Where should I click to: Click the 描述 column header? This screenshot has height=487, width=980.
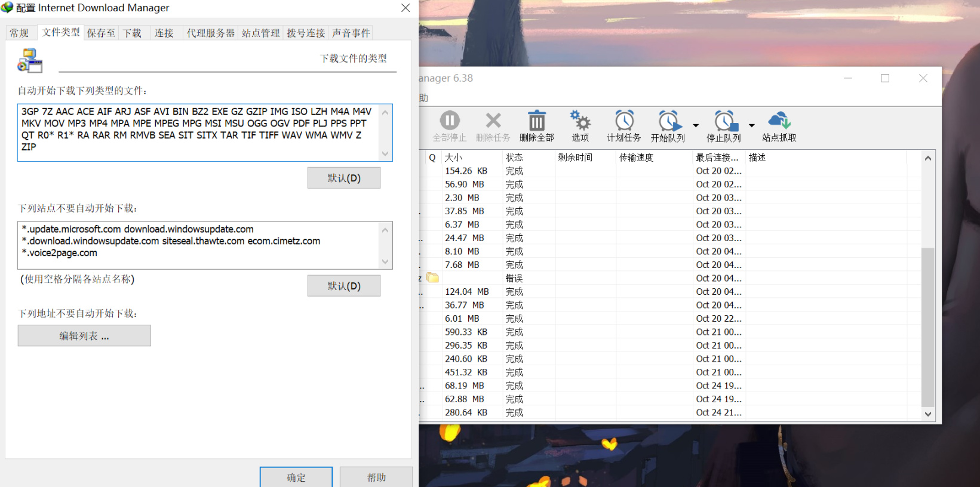pyautogui.click(x=825, y=158)
